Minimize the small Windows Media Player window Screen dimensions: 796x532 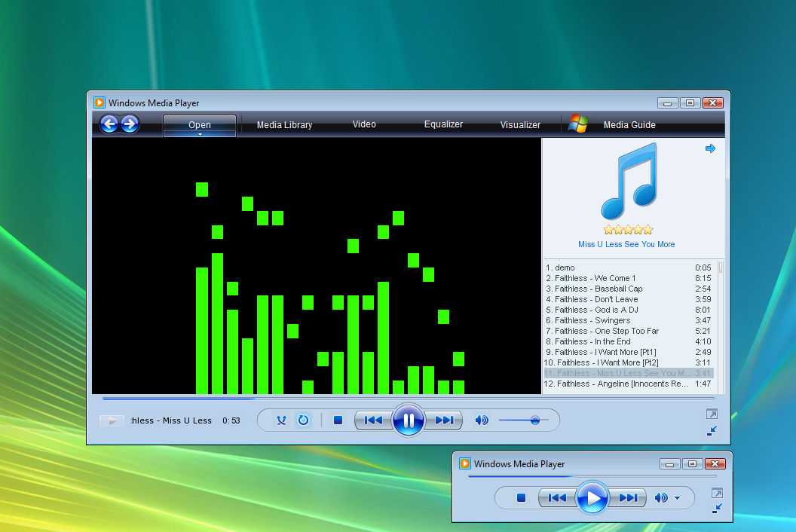(x=669, y=464)
